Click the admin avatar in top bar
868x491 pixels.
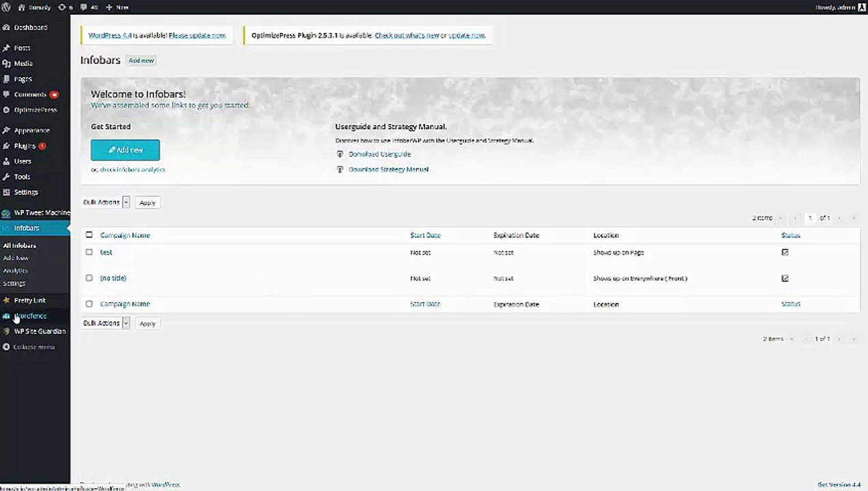[861, 8]
